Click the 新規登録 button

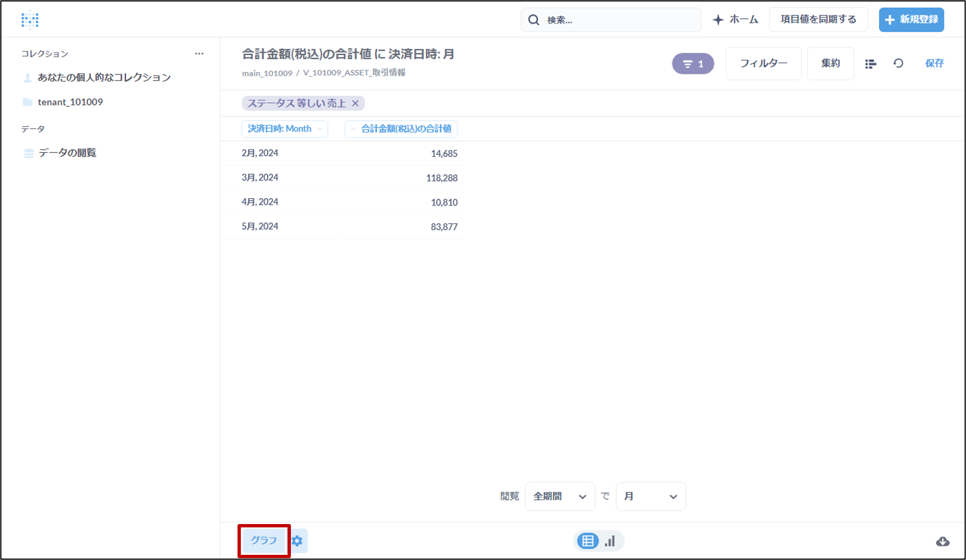pos(911,20)
